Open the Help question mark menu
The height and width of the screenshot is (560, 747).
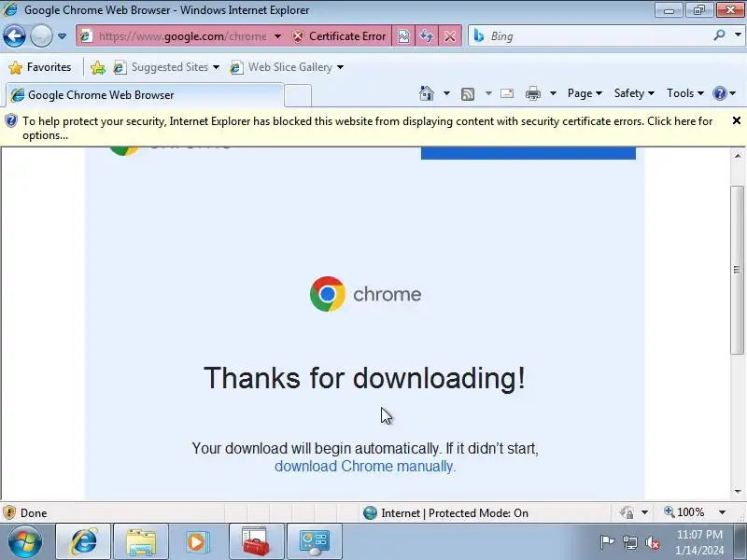click(724, 93)
